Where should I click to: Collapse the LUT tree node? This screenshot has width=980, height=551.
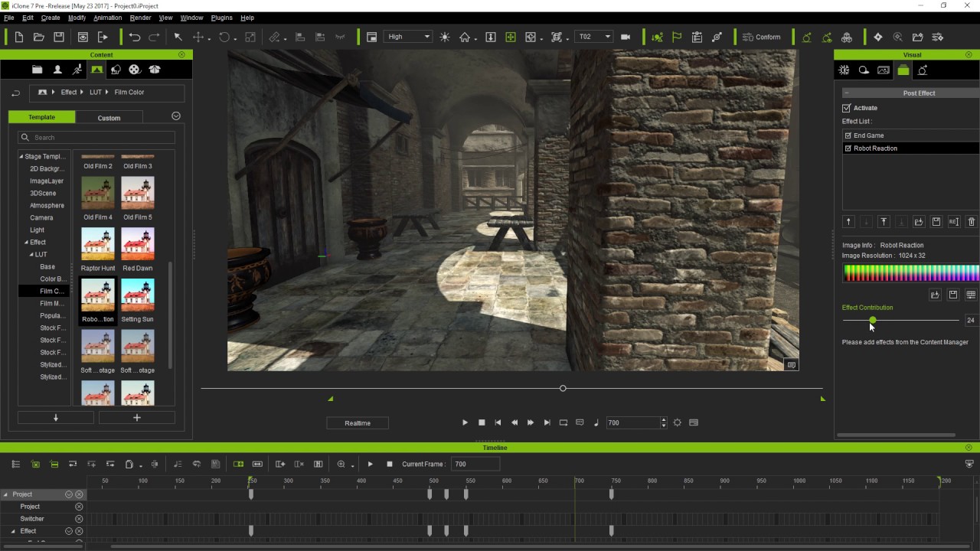click(31, 255)
